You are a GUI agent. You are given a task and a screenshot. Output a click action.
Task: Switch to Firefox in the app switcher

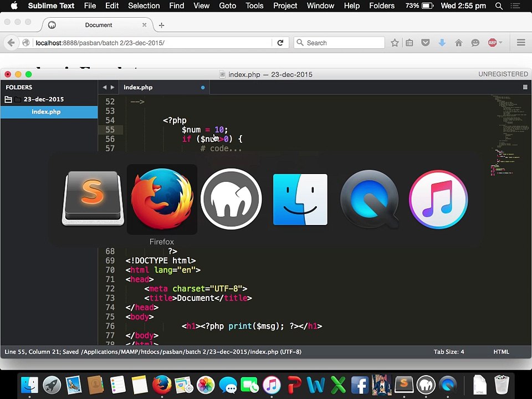[162, 199]
